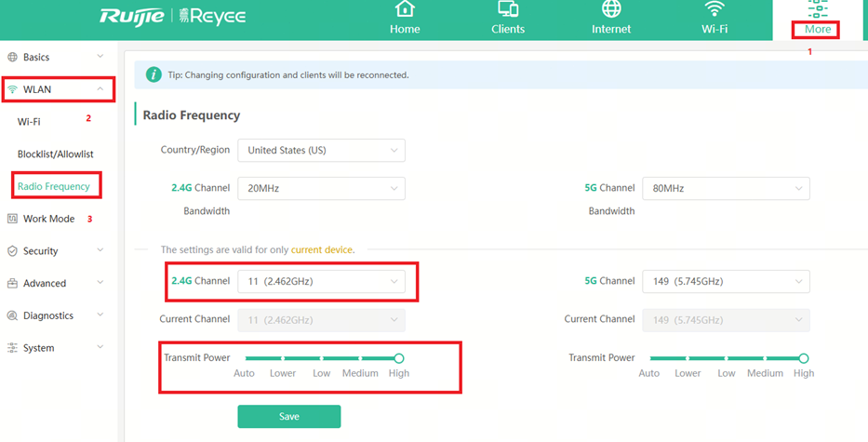
Task: Open Work Mode in the sidebar
Action: (48, 219)
